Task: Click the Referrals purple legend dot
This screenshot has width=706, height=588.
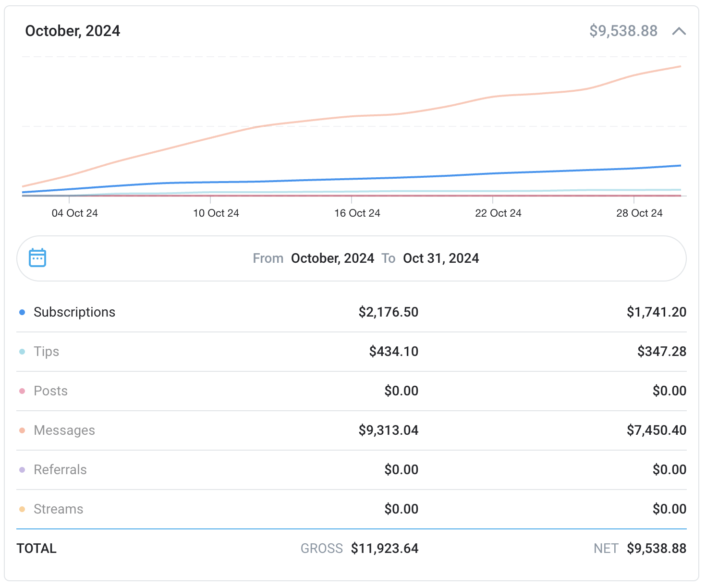Action: pos(22,470)
